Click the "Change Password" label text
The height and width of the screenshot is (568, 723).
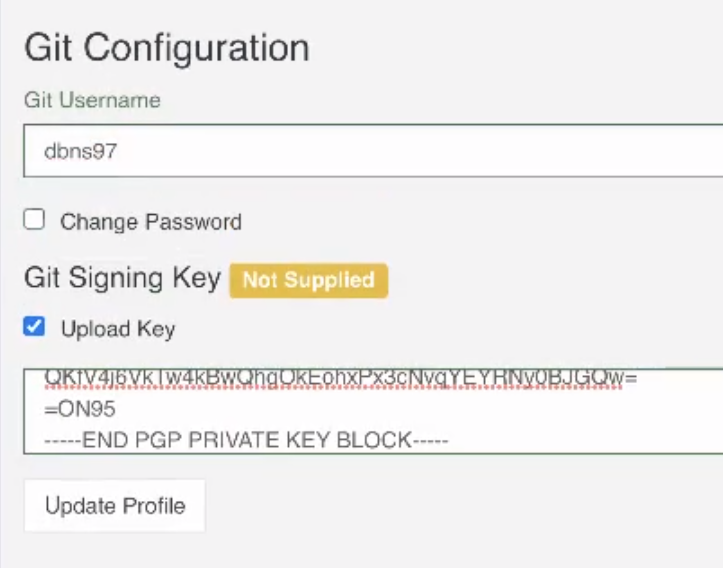(151, 221)
